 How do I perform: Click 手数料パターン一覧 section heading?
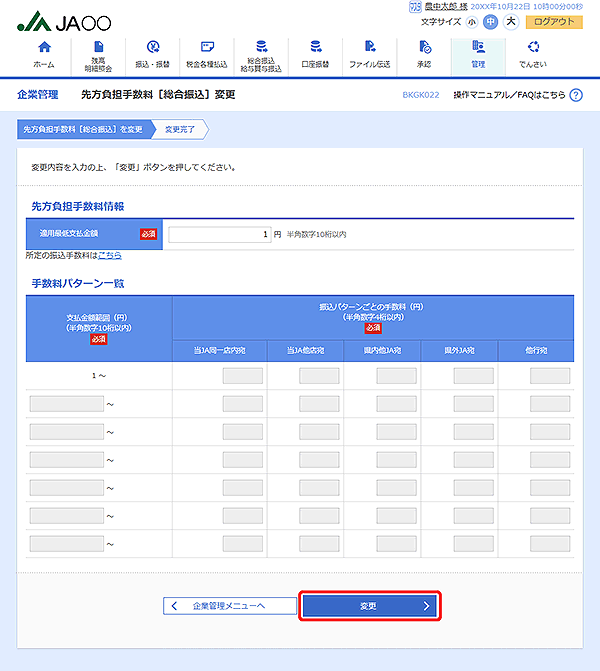click(x=78, y=283)
